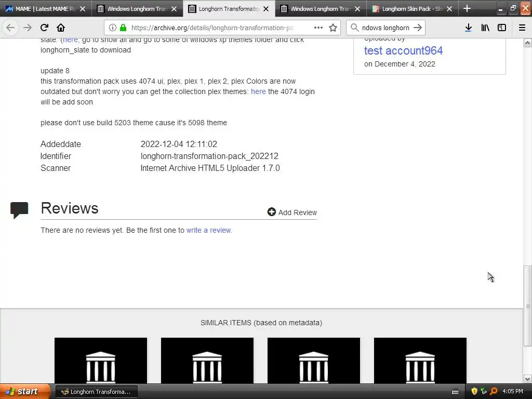532x399 pixels.
Task: Click the Add Review button
Action: [x=292, y=212]
